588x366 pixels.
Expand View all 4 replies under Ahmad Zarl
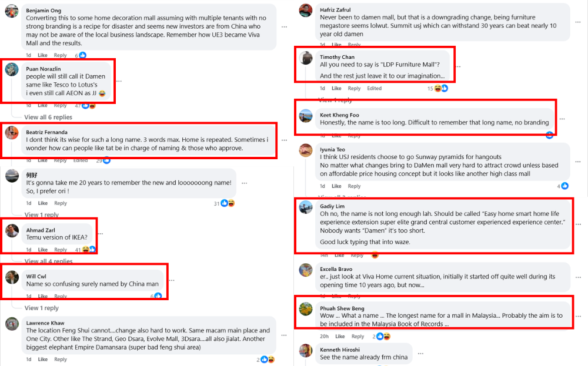click(48, 261)
